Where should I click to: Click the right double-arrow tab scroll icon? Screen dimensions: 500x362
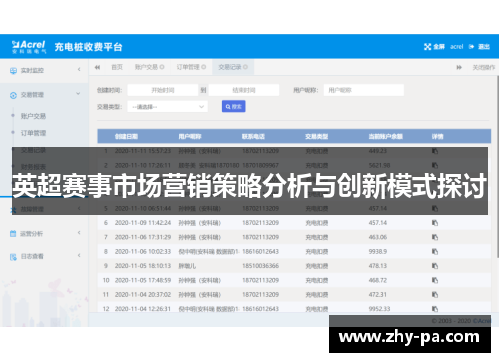pyautogui.click(x=459, y=67)
